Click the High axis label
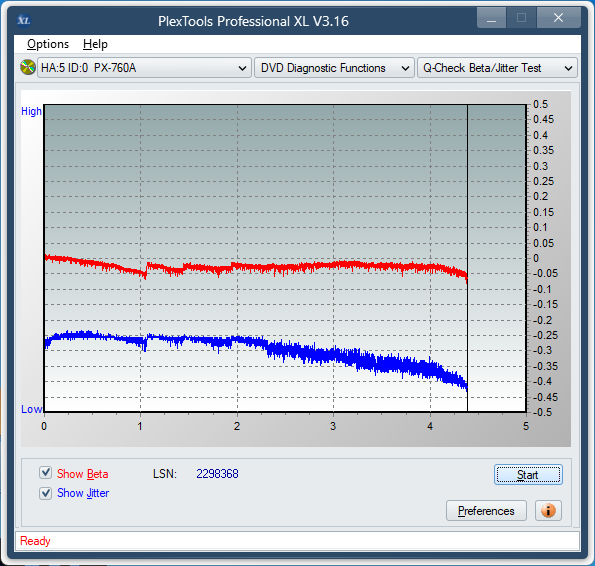This screenshot has height=566, width=595. (x=31, y=111)
